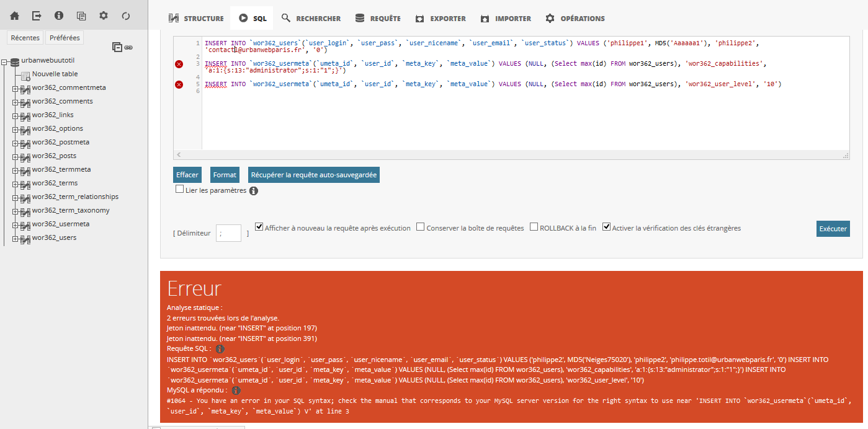Expand the wor362_users table node

pyautogui.click(x=15, y=238)
